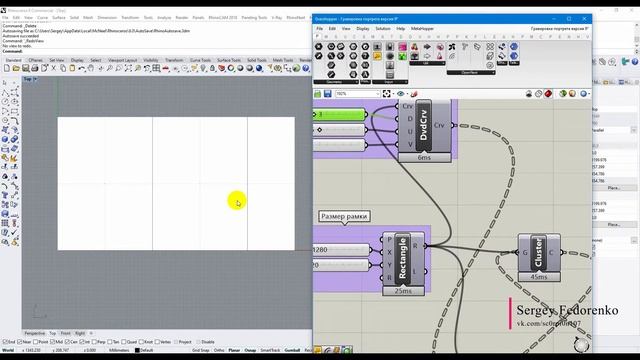Screen dimensions: 640x360
Task: Click the yellow Panel component icon
Action: coord(377,56)
